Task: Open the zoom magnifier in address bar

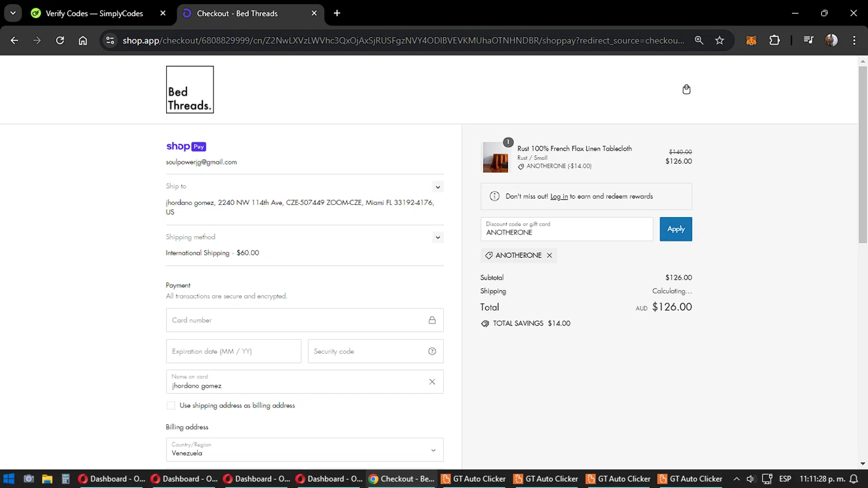Action: [699, 41]
